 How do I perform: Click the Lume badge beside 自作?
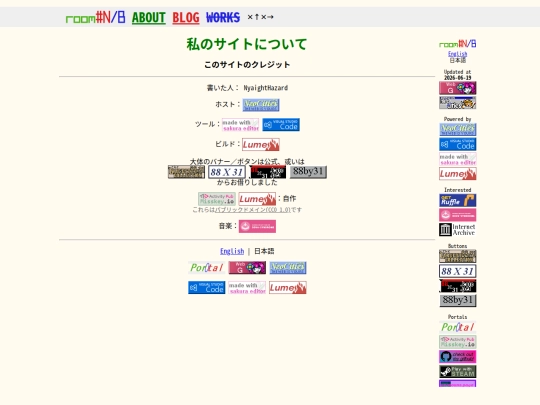tap(257, 199)
